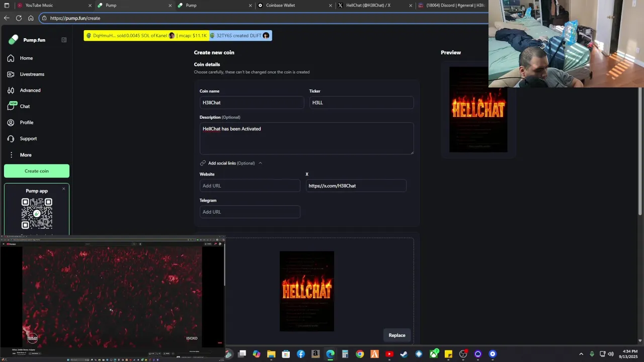
Task: Switch to the Discord #general tab
Action: click(x=452, y=6)
